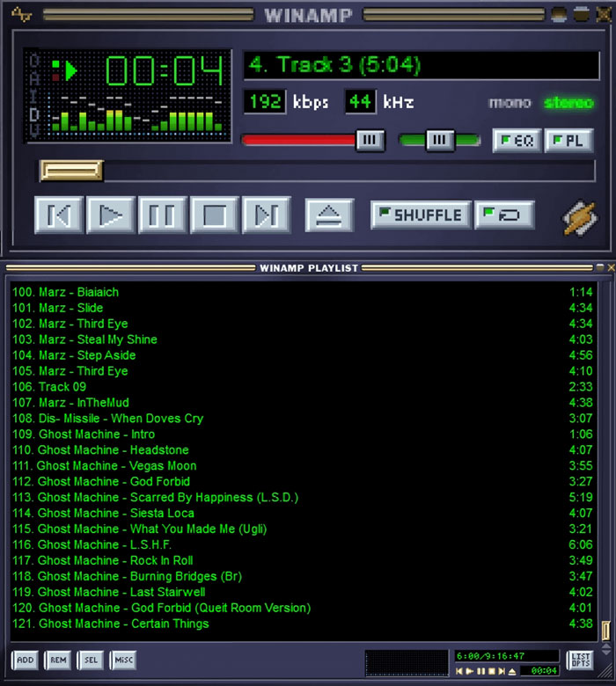Click the Winamp lightning bolt logo
The width and height of the screenshot is (616, 686).
click(580, 217)
